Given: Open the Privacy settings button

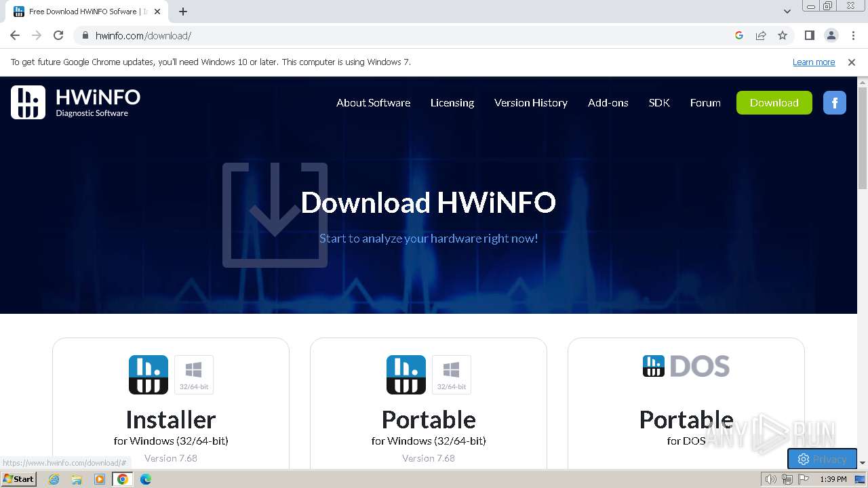Looking at the screenshot, I should (x=822, y=459).
